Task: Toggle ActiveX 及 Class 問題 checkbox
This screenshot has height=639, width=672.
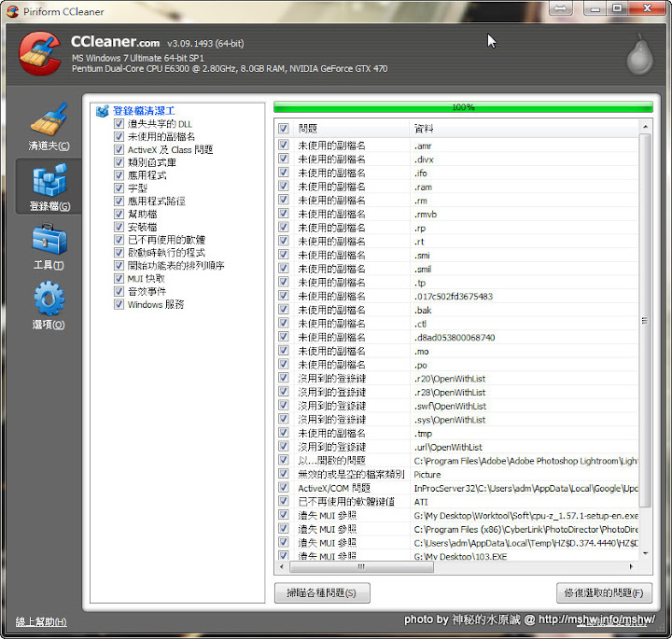Action: point(119,149)
